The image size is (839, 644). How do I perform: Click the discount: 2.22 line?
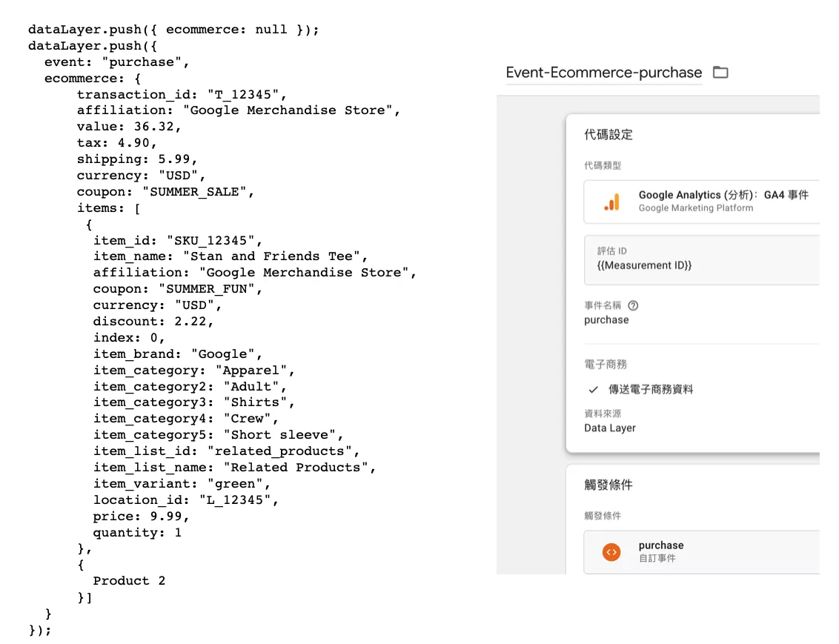(153, 322)
